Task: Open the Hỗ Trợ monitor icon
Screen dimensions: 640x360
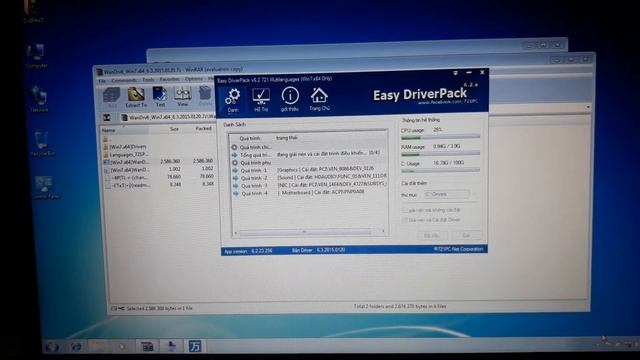Action: point(261,99)
